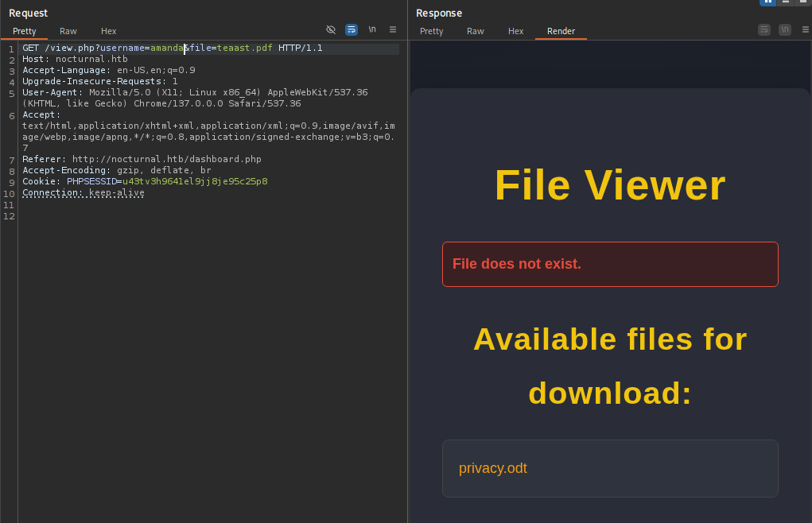Toggle word wrap icon in Request panel

[x=352, y=30]
